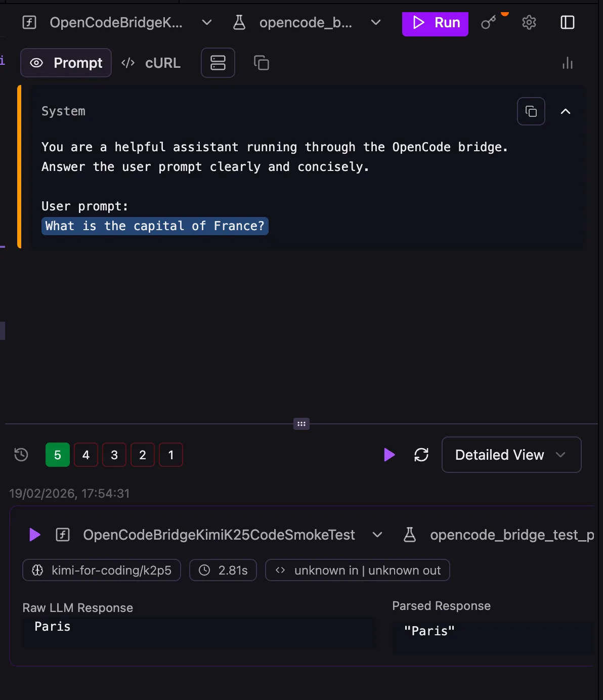Click the Run button

pyautogui.click(x=435, y=23)
